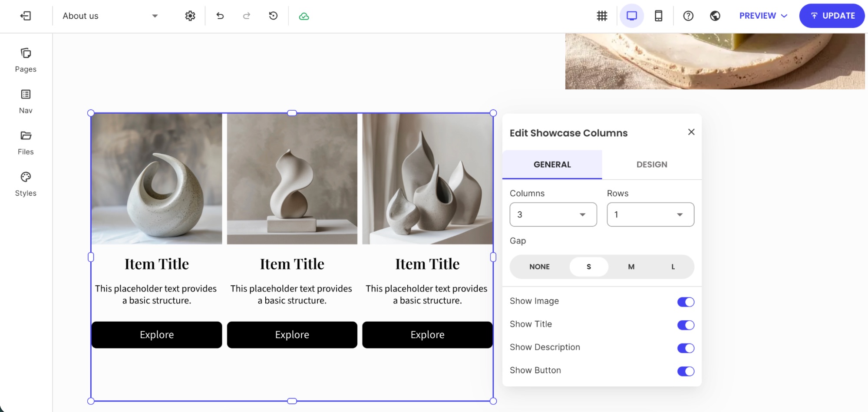Redo the last change
Screen dimensions: 868x412
point(247,16)
